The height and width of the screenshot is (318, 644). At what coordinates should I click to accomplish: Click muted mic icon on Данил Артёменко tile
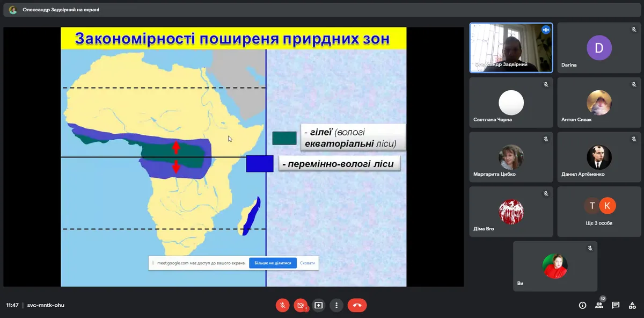click(x=634, y=139)
